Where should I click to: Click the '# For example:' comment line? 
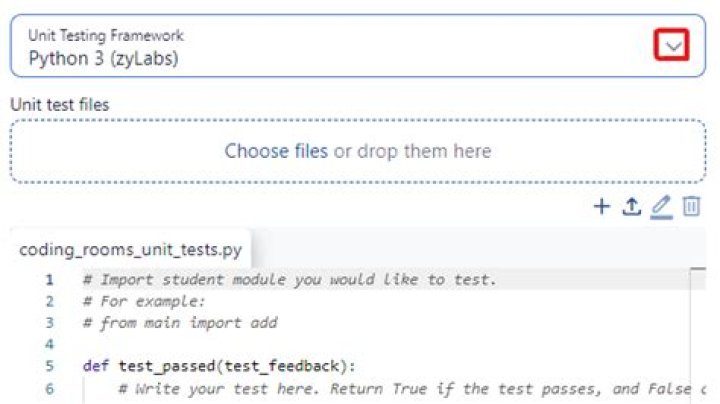tap(143, 301)
